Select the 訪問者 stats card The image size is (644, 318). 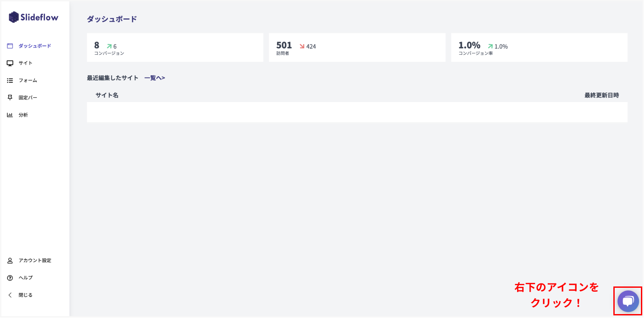click(357, 47)
